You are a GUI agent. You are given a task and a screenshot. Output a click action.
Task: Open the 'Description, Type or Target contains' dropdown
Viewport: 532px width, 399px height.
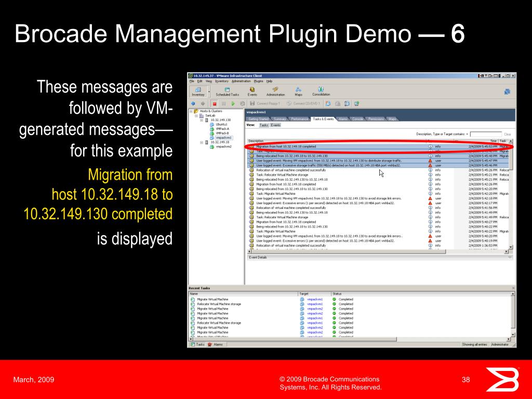tap(467, 135)
